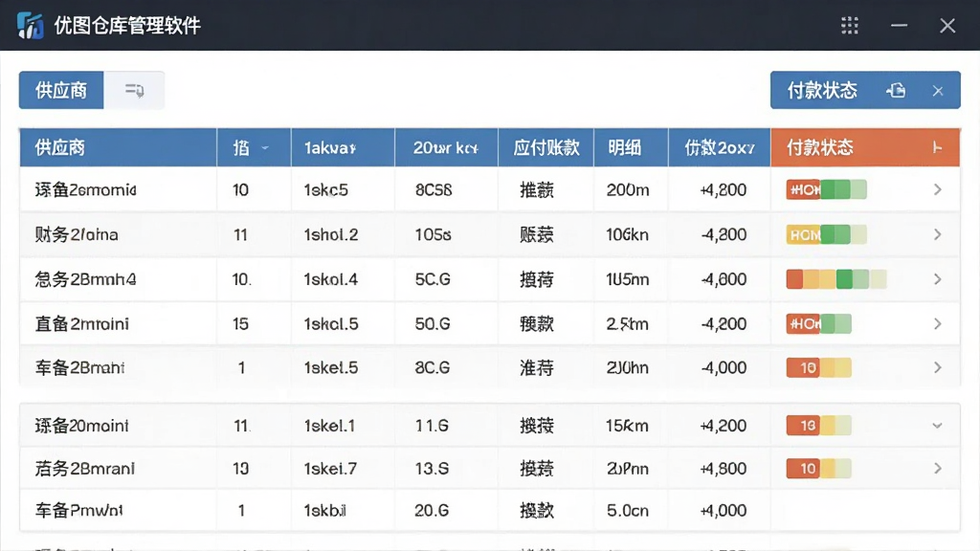Screen dimensions: 980x551
Task: Expand the 财务2faina row with its chevron
Action: (x=937, y=234)
